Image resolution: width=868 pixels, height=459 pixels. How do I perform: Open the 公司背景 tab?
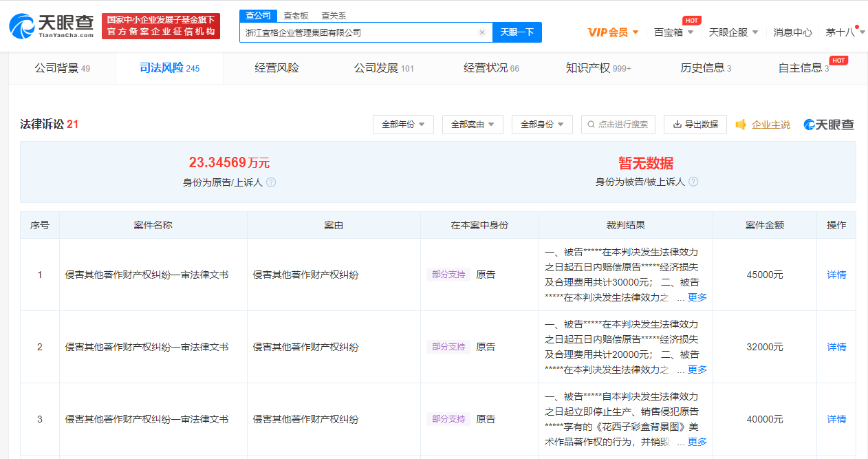coord(63,68)
